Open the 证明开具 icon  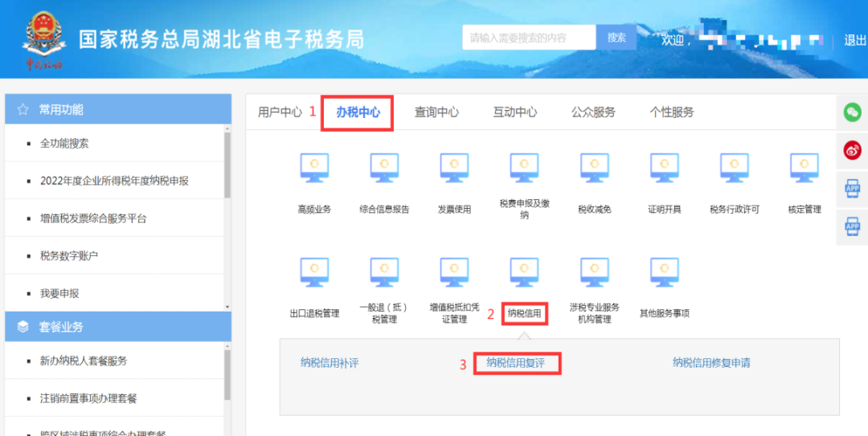665,168
